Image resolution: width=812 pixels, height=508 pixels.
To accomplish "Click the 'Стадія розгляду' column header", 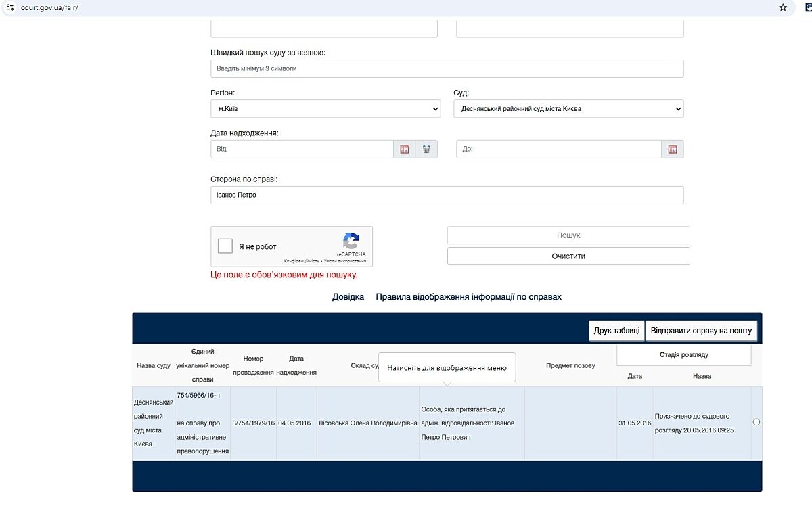I will tap(683, 354).
